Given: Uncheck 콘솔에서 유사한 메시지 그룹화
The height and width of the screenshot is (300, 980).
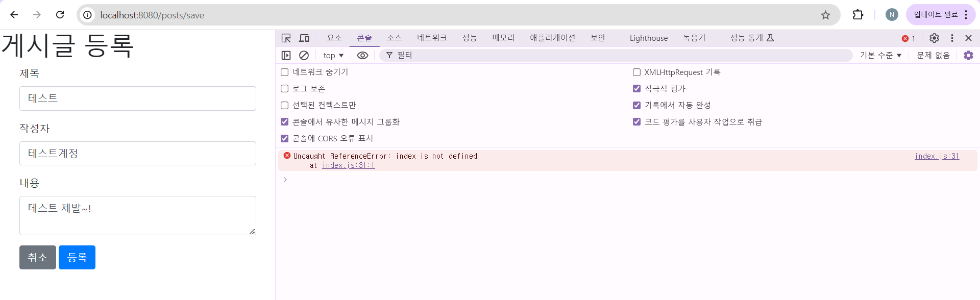Looking at the screenshot, I should click(x=285, y=122).
